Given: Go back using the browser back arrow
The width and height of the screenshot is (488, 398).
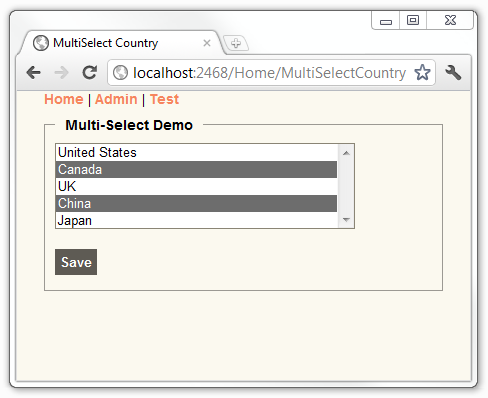Looking at the screenshot, I should click(x=34, y=72).
